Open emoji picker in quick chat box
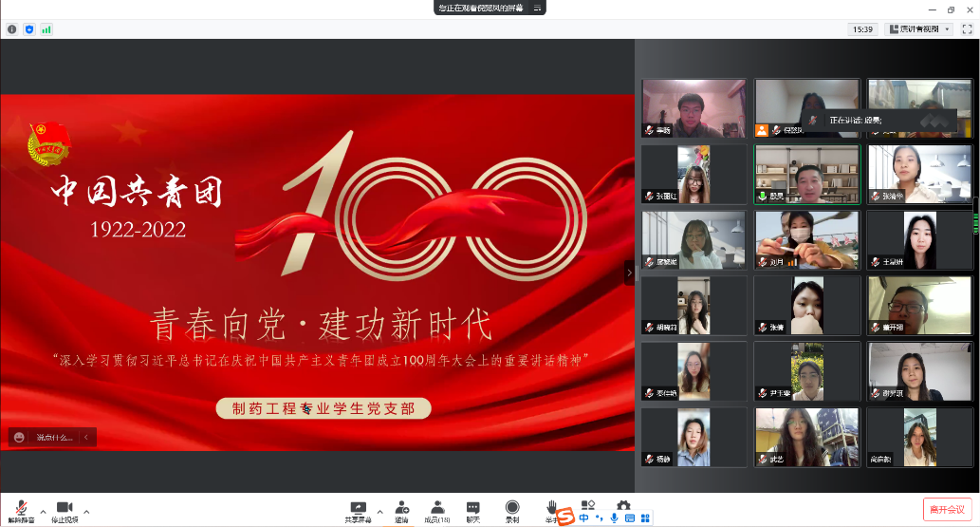980x527 pixels. [20, 438]
